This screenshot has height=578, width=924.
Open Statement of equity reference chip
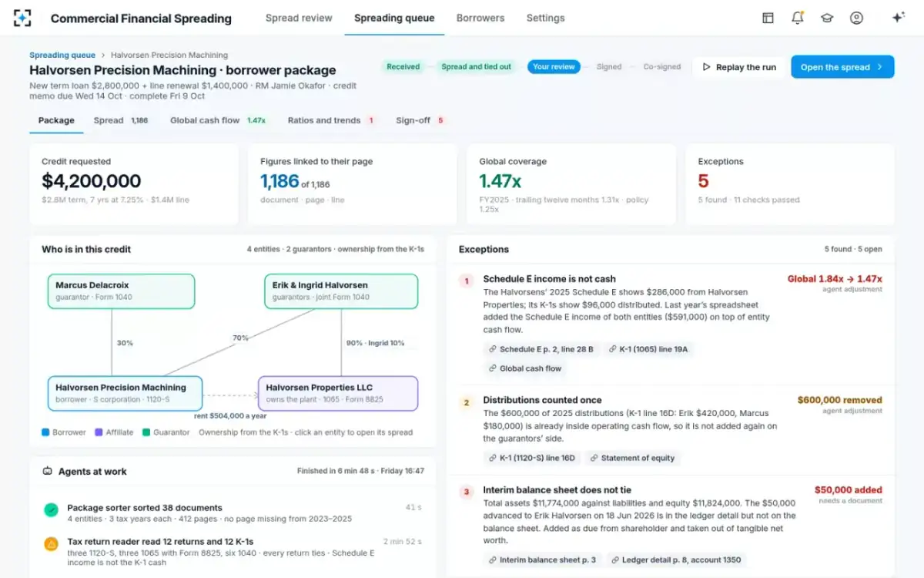pyautogui.click(x=632, y=458)
